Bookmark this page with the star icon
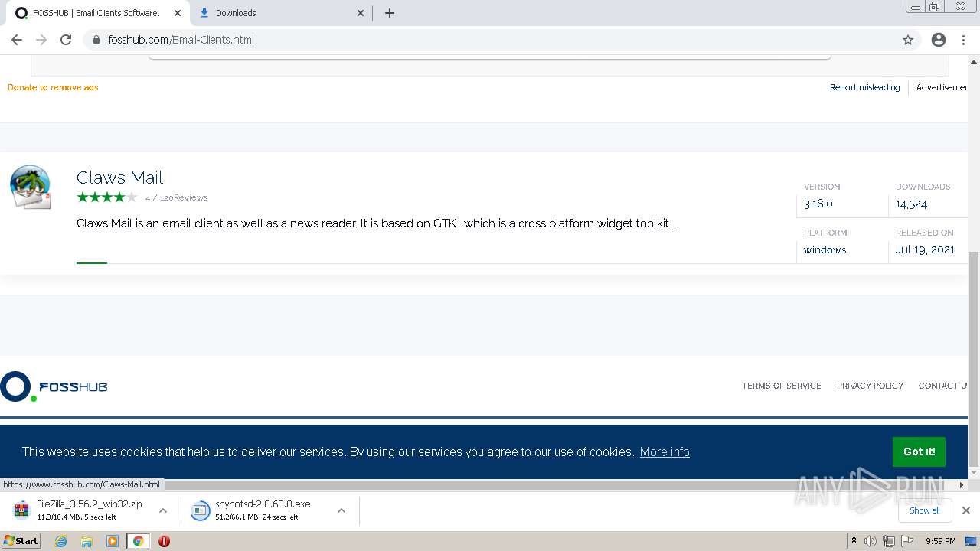Image resolution: width=980 pixels, height=551 pixels. 908,40
